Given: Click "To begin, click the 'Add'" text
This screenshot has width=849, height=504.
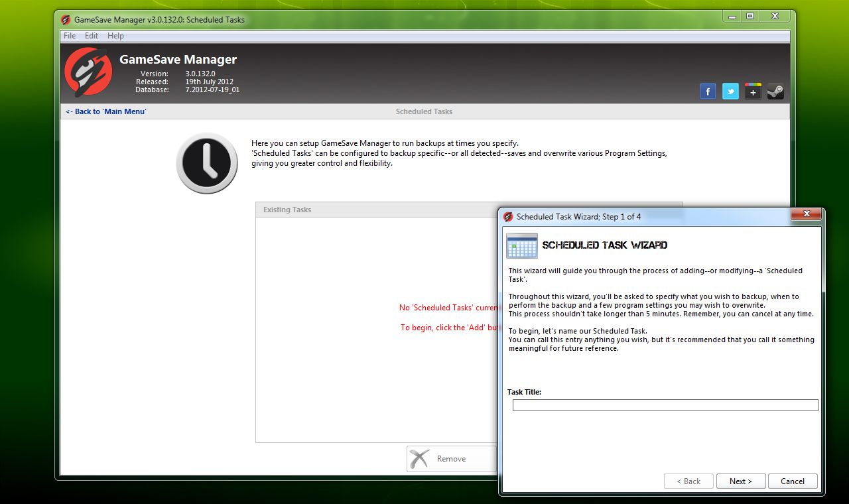Looking at the screenshot, I should pos(449,328).
